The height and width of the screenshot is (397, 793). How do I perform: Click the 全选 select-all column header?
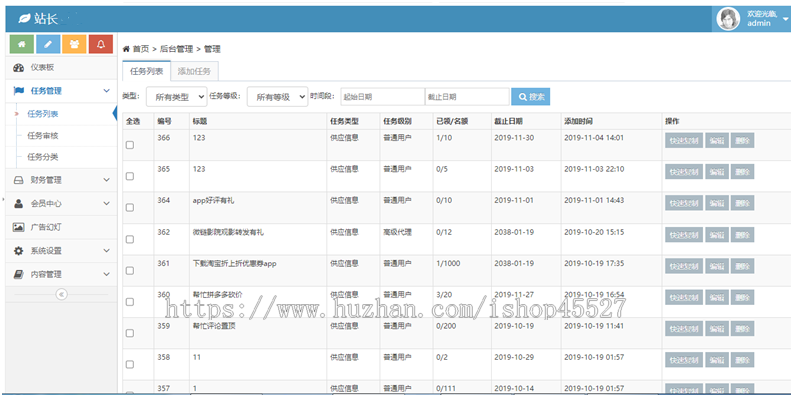coord(133,121)
